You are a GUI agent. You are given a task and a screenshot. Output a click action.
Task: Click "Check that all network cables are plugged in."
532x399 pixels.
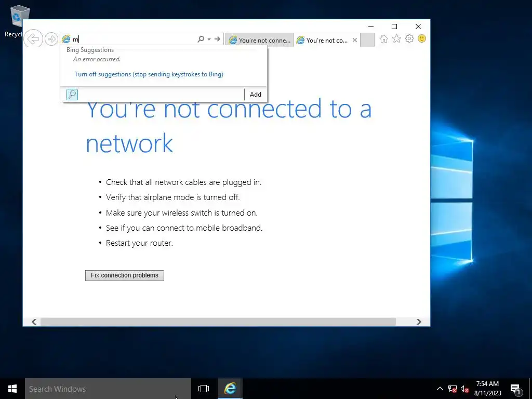pos(183,182)
